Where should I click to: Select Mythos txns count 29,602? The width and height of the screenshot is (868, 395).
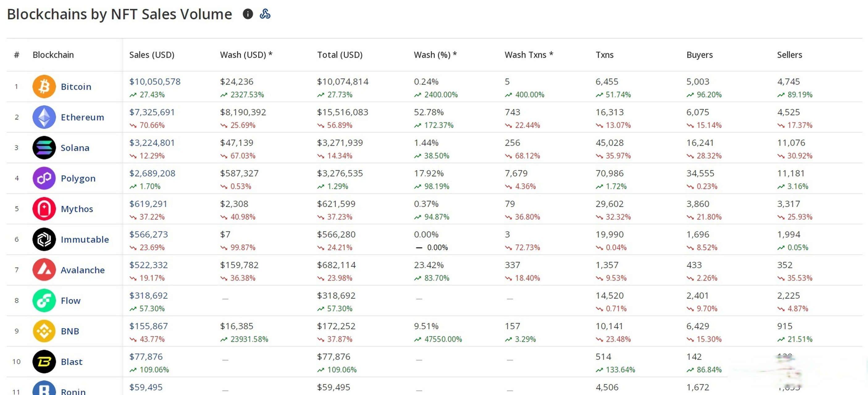tap(610, 204)
